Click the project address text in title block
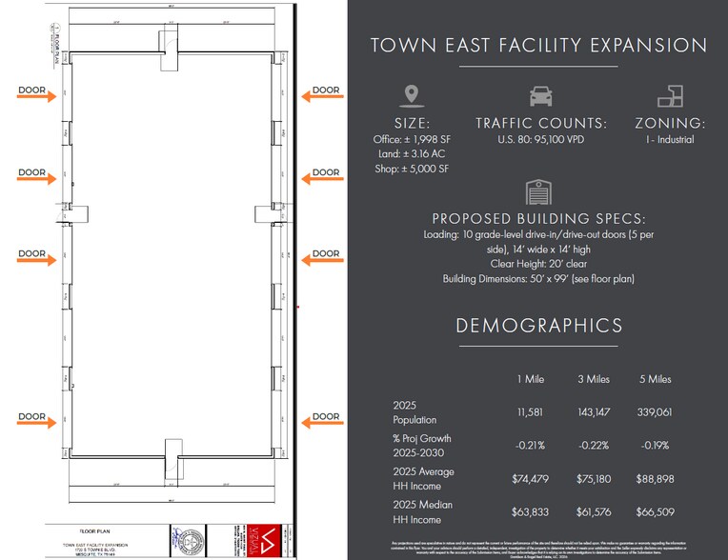728x560 pixels. tap(94, 550)
